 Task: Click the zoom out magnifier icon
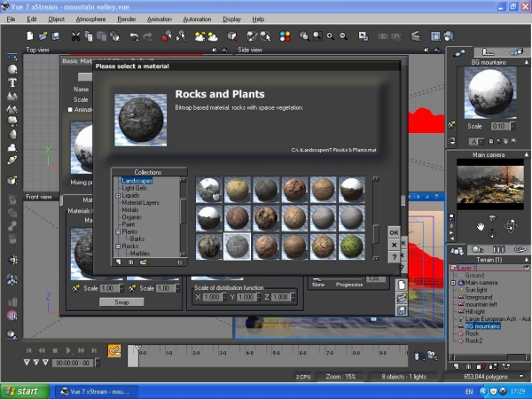(x=343, y=36)
